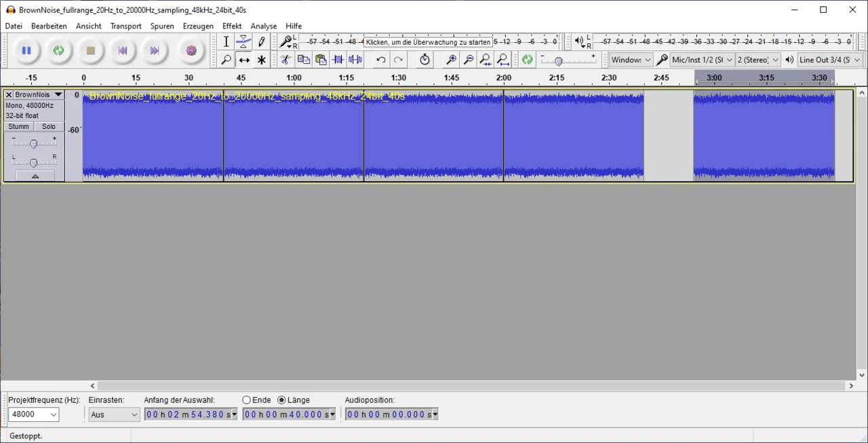Click the Undo arrow icon
868x443 pixels.
(381, 60)
